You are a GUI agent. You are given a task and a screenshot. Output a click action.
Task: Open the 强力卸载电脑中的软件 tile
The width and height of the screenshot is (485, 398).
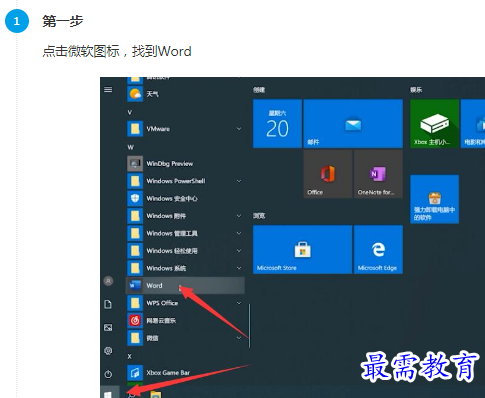pos(434,199)
